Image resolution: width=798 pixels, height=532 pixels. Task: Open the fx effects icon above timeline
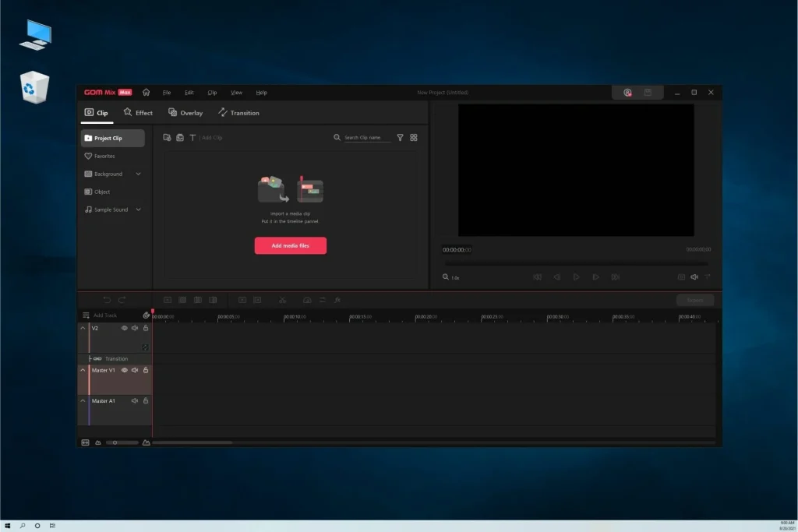point(339,300)
